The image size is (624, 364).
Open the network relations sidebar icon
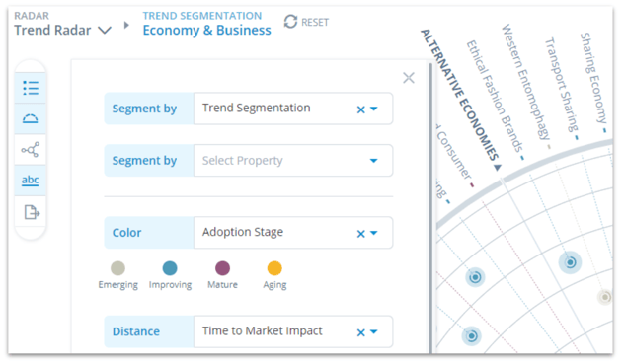31,150
